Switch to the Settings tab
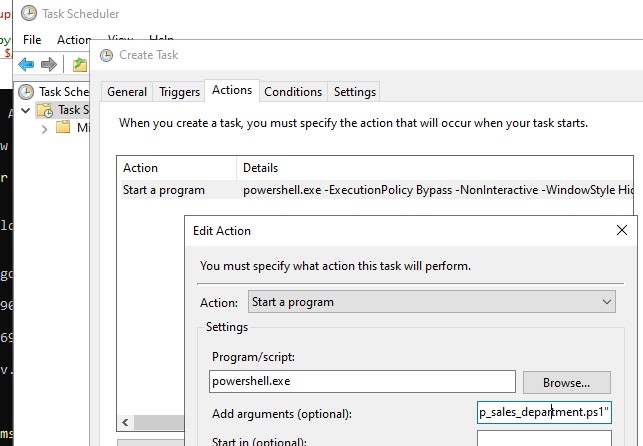 (x=355, y=92)
